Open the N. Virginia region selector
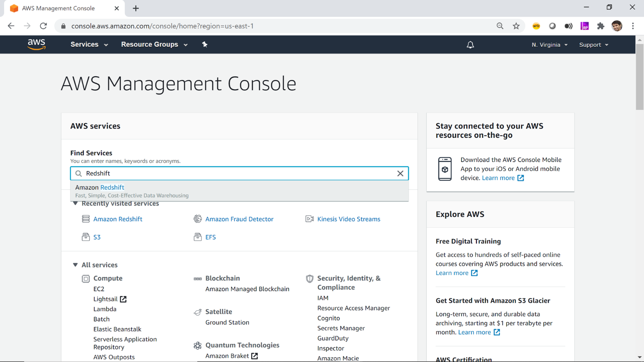 [549, 45]
